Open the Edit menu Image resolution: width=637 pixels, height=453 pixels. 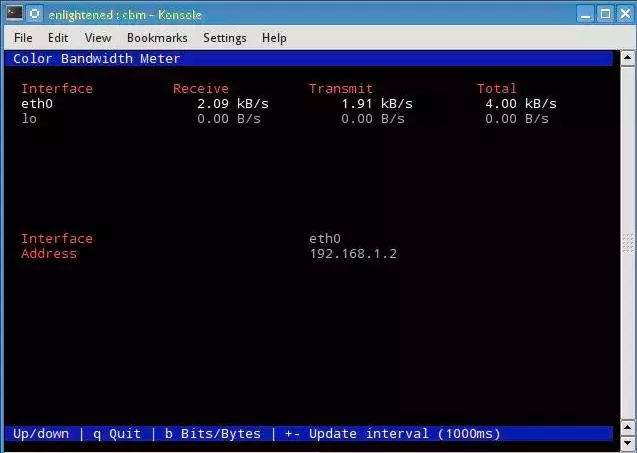pyautogui.click(x=58, y=38)
